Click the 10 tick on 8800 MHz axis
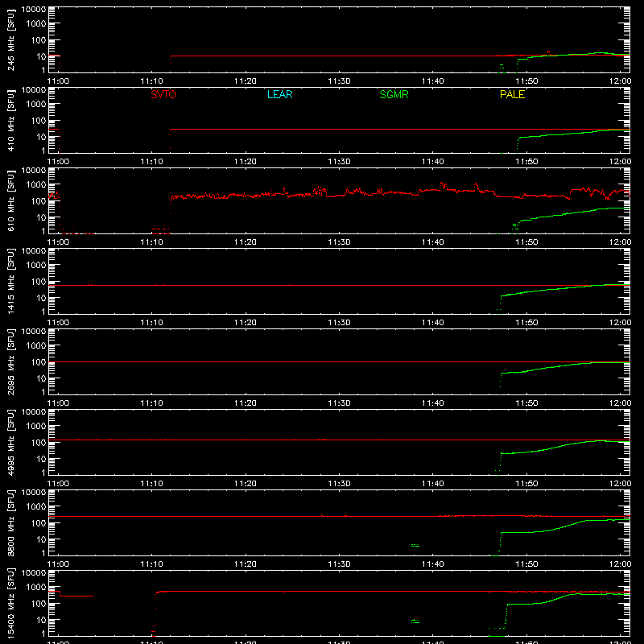The width and height of the screenshot is (644, 644). click(x=41, y=539)
